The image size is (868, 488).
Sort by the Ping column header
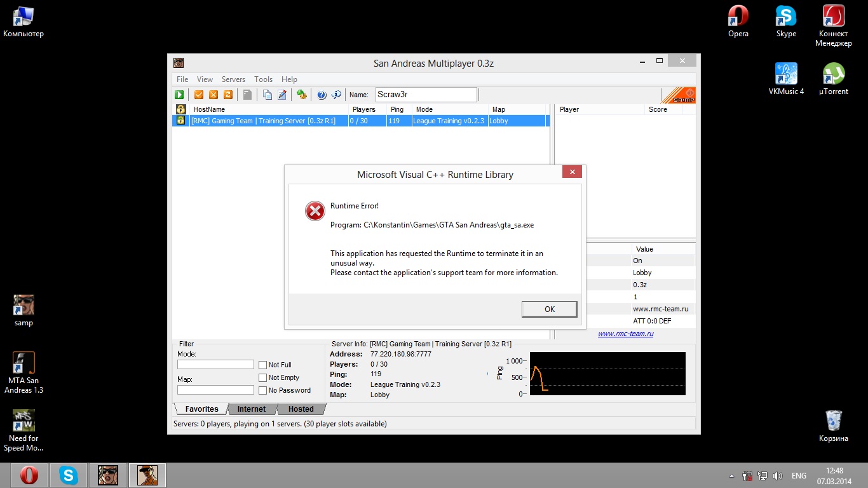coord(399,109)
